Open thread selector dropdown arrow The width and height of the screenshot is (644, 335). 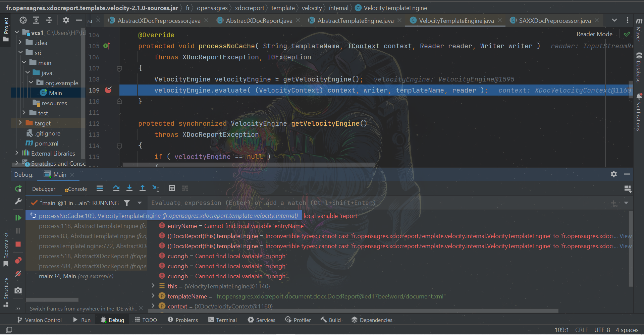pos(140,203)
